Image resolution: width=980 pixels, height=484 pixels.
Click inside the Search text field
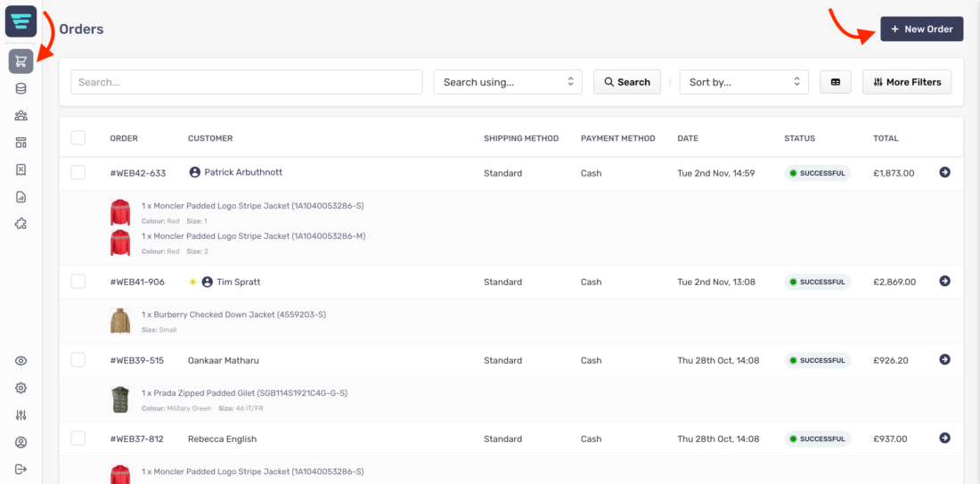[247, 82]
